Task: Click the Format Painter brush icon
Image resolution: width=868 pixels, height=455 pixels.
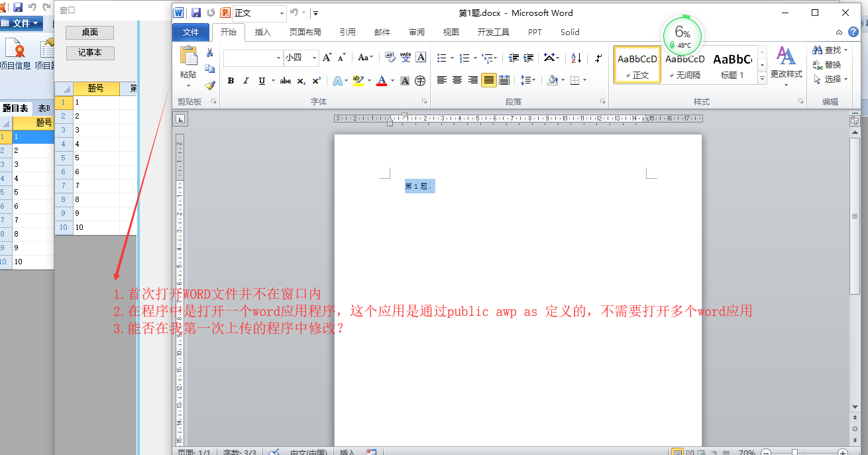Action: tap(210, 85)
